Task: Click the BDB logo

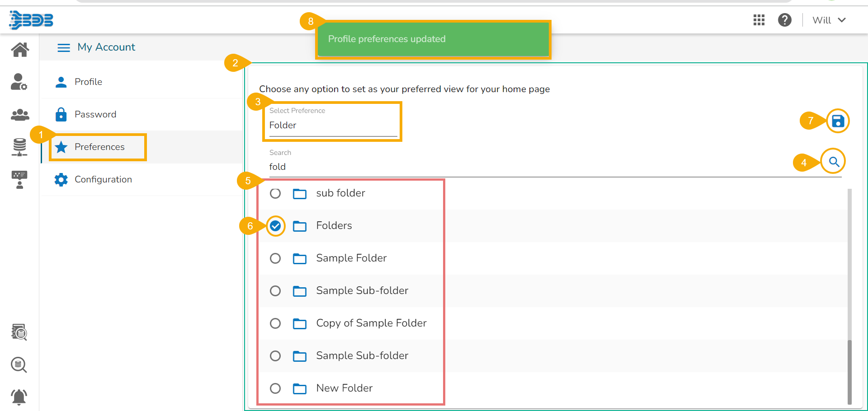Action: [31, 20]
